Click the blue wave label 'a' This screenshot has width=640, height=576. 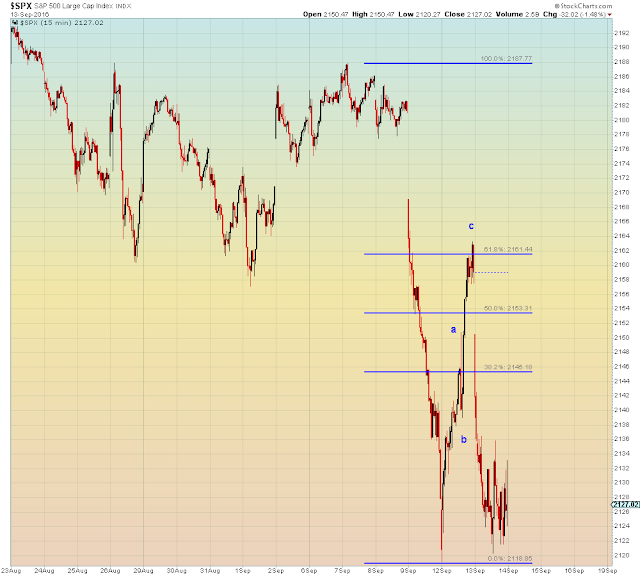(x=453, y=330)
